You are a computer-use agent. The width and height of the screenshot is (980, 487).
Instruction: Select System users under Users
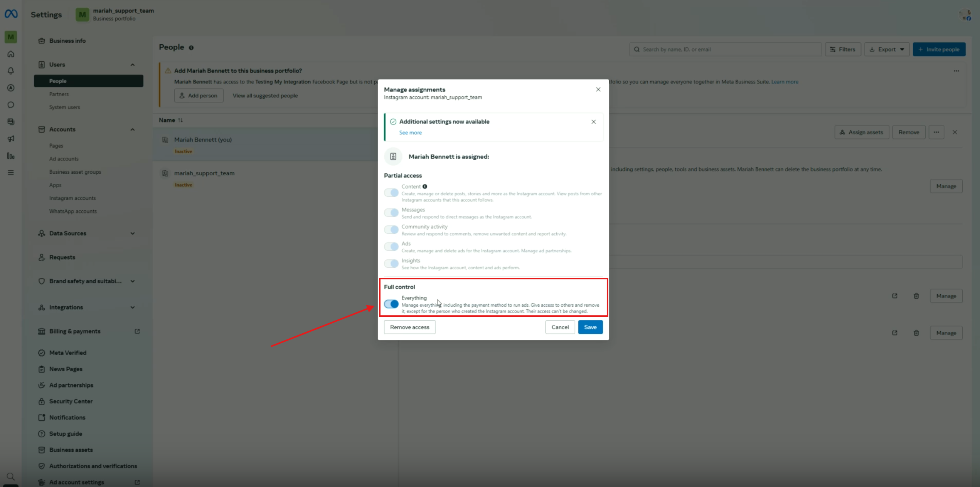pos(64,107)
